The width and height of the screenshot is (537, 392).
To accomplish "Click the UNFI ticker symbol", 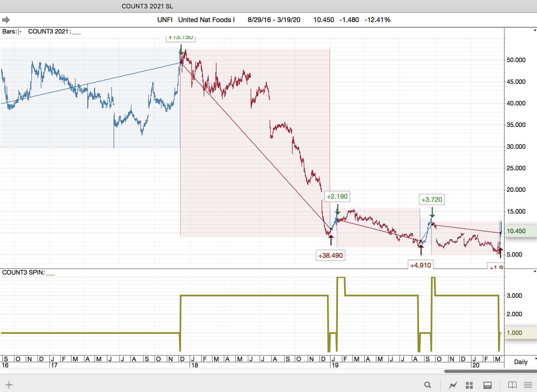I will [x=165, y=20].
